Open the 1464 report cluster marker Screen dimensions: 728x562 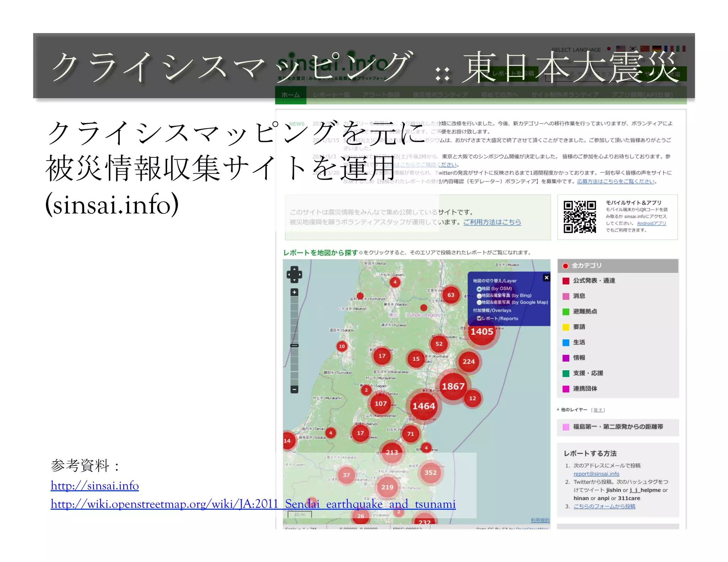tap(424, 406)
